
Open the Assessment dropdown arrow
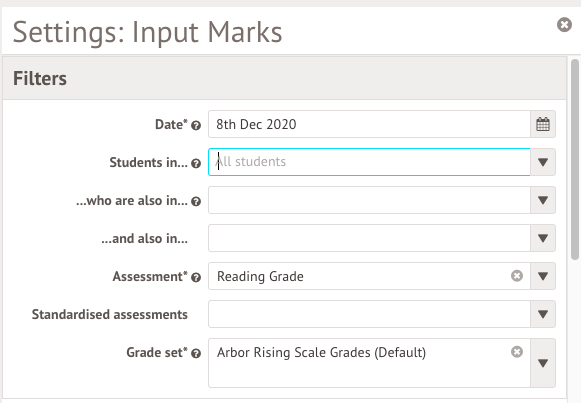click(543, 276)
